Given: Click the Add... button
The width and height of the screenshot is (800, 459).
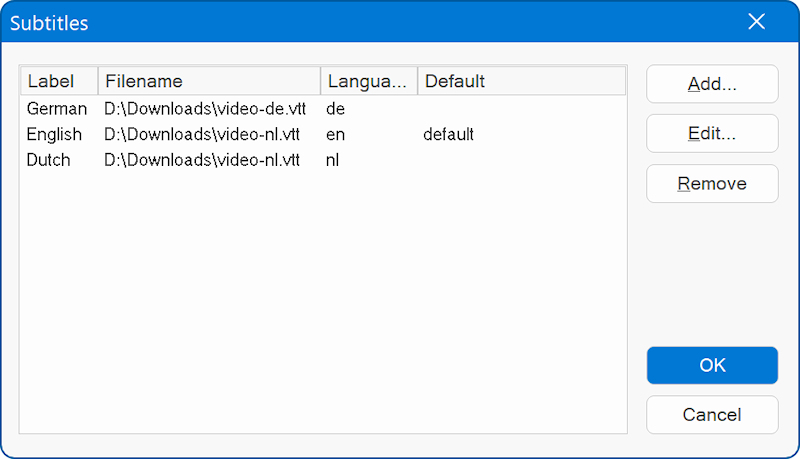Looking at the screenshot, I should point(712,84).
